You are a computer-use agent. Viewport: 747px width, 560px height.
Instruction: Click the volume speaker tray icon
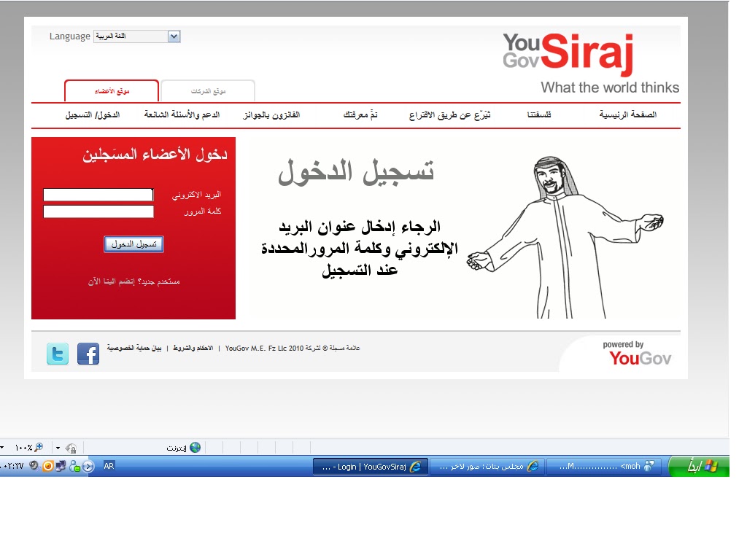[x=34, y=466]
